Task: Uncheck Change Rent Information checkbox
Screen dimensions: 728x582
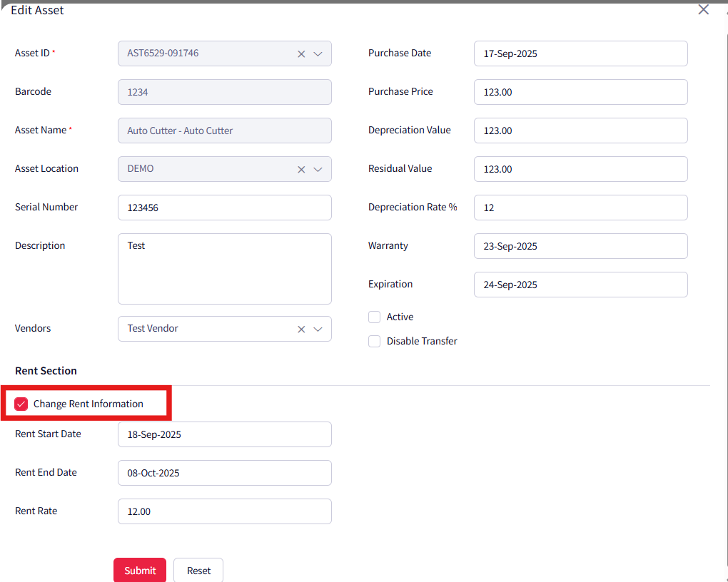Action: [x=21, y=404]
